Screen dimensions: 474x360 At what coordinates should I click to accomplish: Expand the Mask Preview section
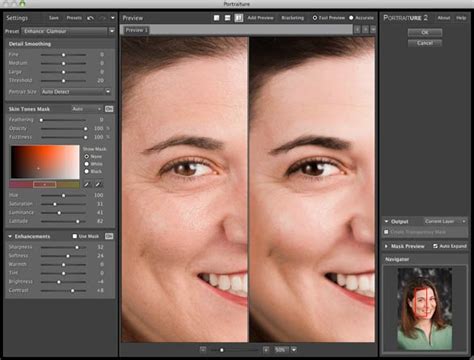coord(386,246)
